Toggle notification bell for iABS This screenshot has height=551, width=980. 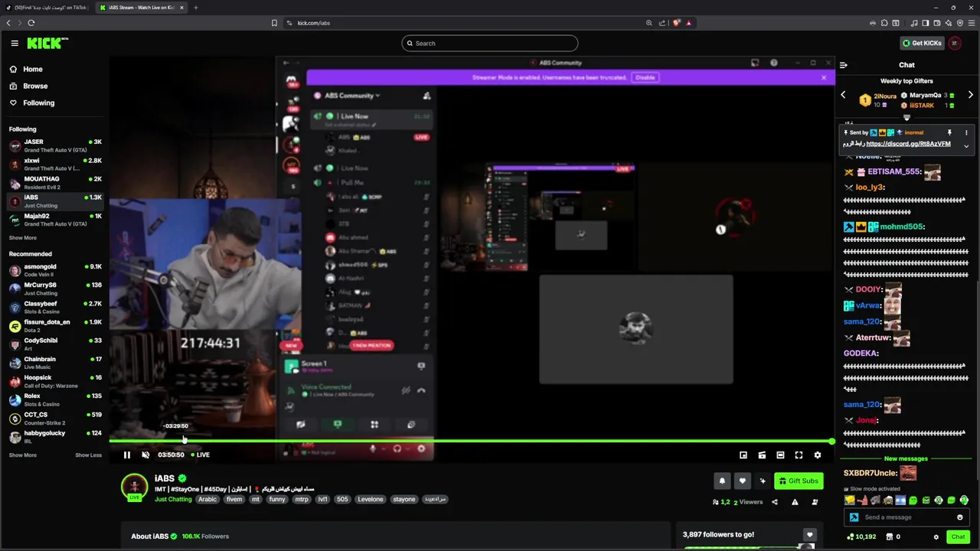click(722, 481)
